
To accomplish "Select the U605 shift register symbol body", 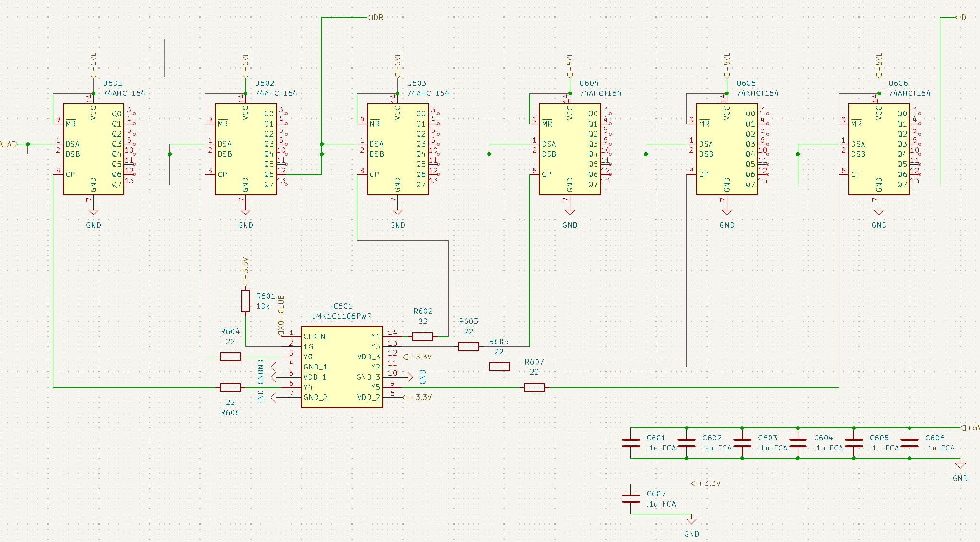I will pyautogui.click(x=727, y=149).
